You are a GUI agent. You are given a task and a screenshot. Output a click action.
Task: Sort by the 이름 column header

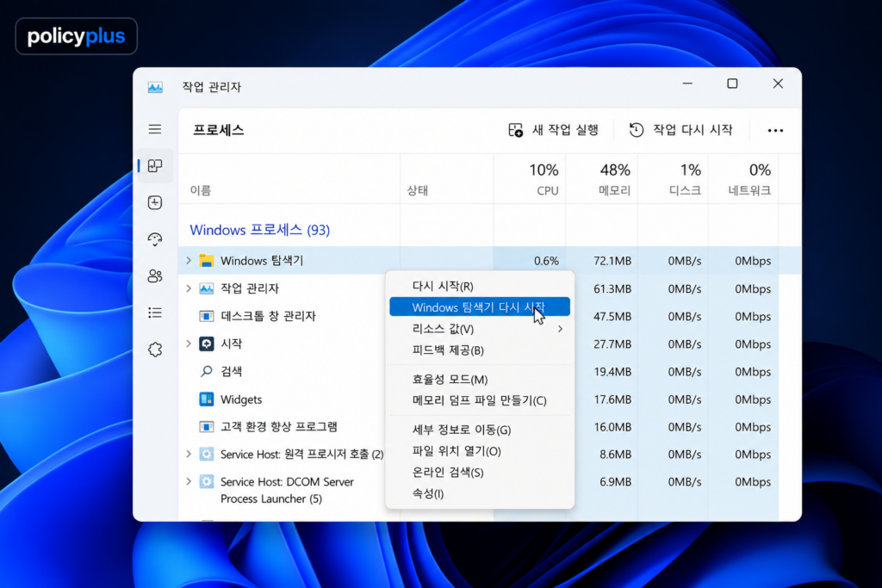289,179
